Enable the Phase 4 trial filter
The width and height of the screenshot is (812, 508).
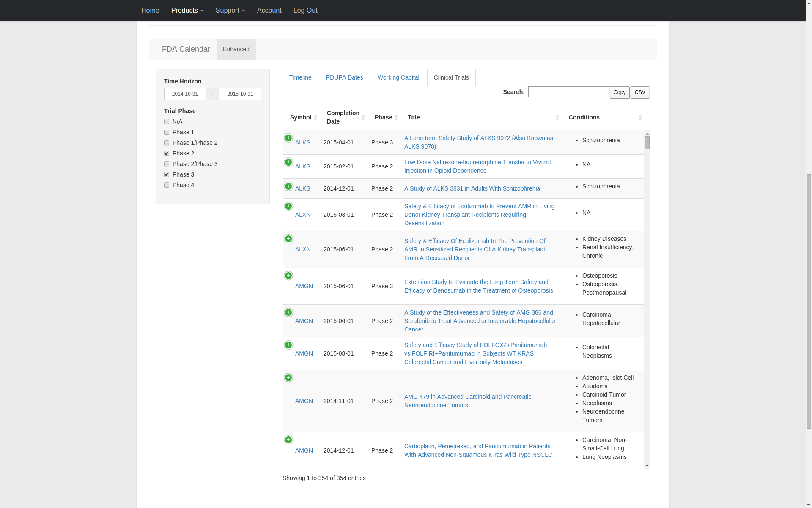[x=167, y=185]
